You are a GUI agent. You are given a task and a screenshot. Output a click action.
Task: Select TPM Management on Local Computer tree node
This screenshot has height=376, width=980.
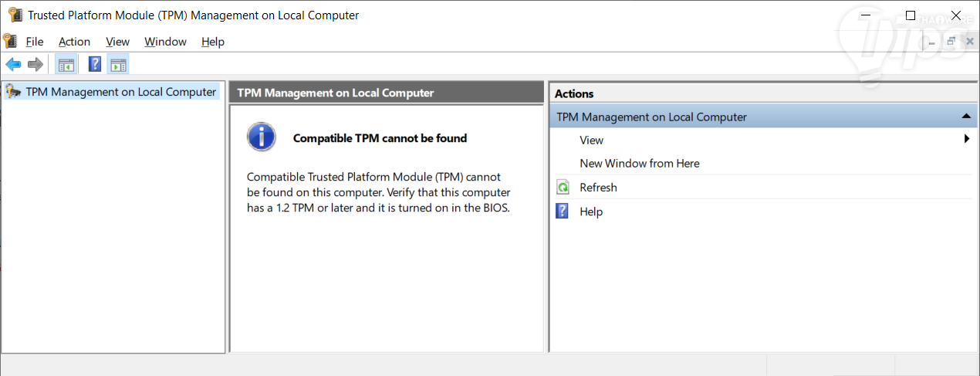point(120,92)
